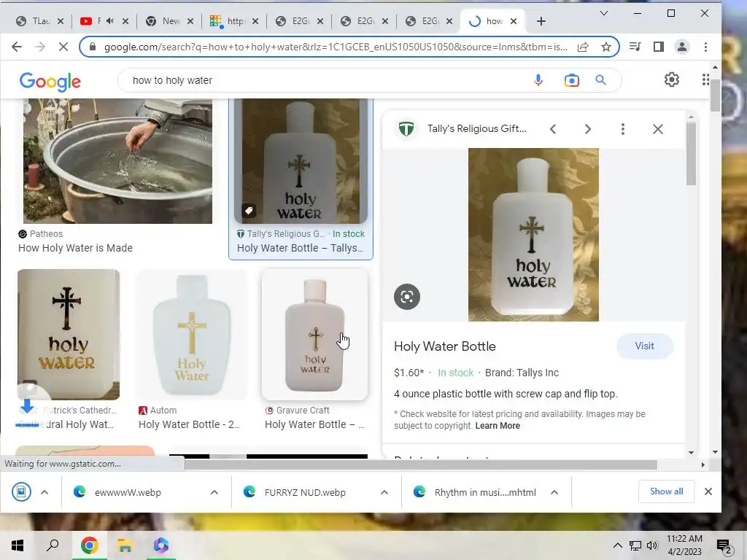The image size is (747, 560).
Task: Select Tally's Holy Water Bottle thumbnail
Action: point(301,161)
